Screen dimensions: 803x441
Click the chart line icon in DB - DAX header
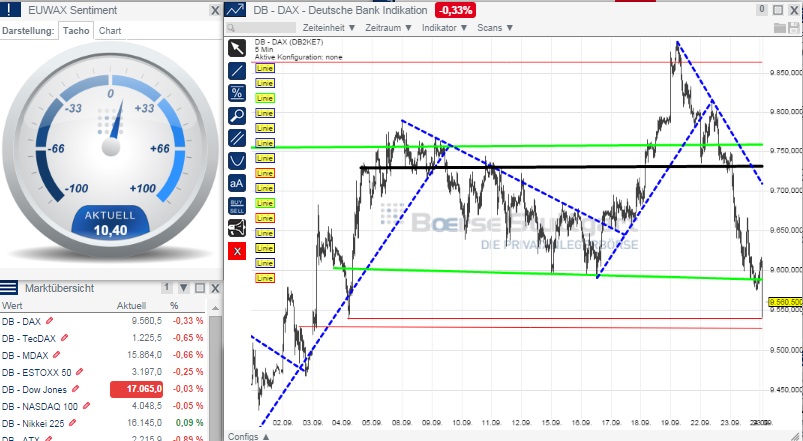point(236,9)
